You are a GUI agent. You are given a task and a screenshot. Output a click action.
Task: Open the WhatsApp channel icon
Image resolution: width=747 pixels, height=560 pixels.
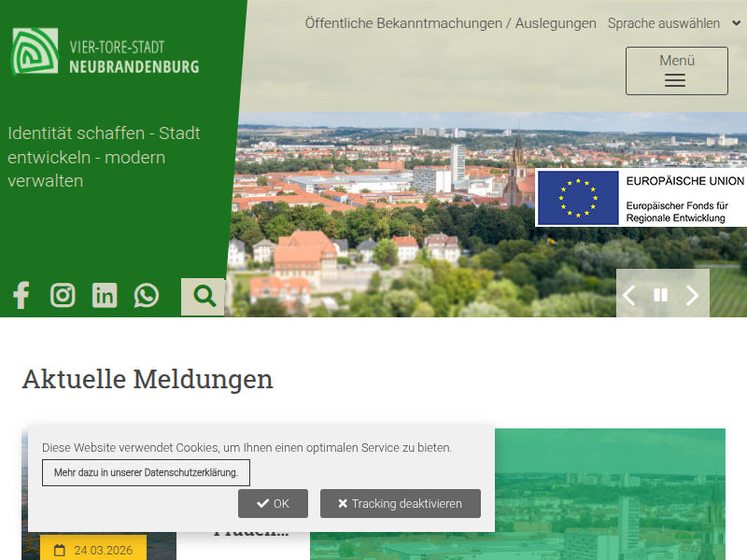click(147, 296)
